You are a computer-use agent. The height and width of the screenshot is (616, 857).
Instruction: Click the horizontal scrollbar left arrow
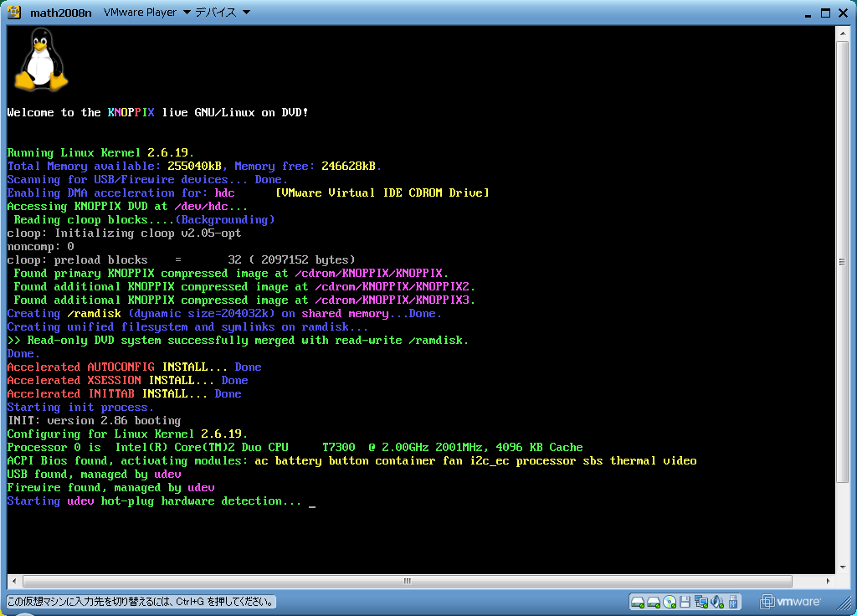[x=14, y=581]
